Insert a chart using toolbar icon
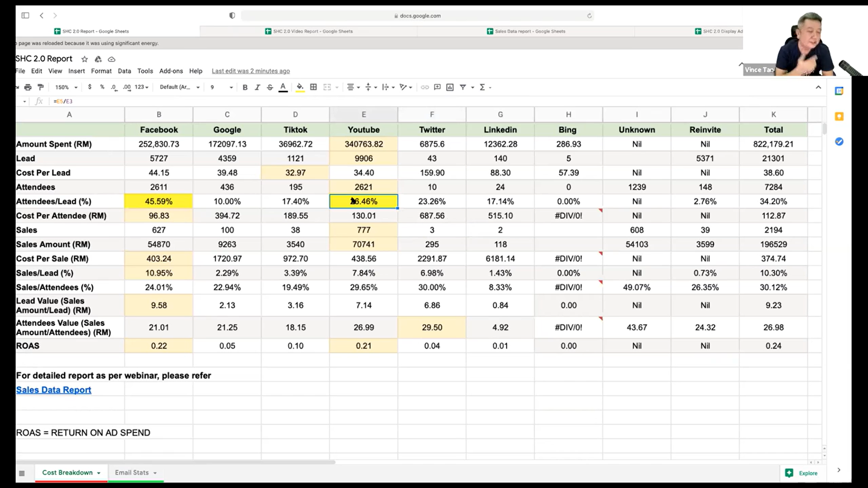This screenshot has height=488, width=868. tap(450, 87)
